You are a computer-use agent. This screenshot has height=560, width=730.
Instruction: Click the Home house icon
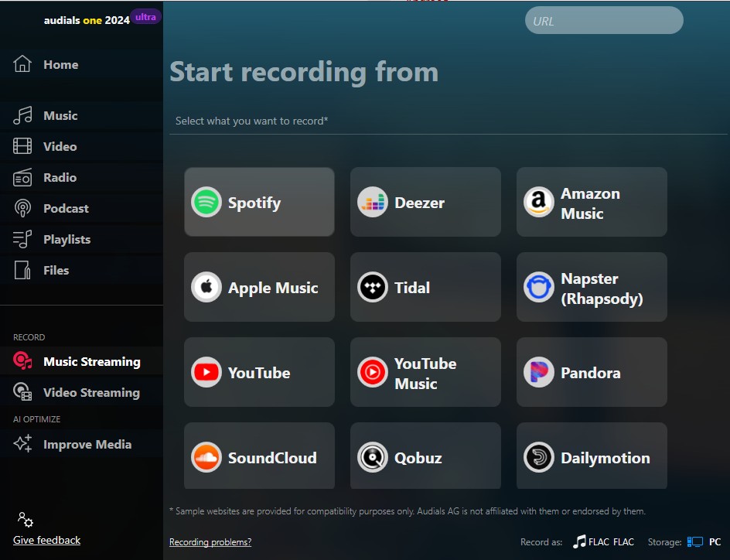[22, 64]
